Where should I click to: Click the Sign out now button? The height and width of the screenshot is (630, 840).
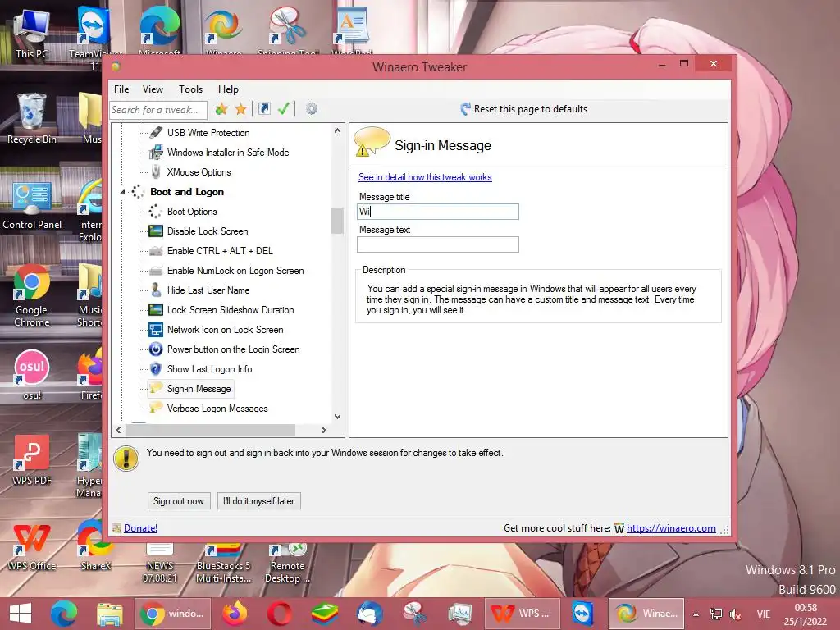point(178,501)
